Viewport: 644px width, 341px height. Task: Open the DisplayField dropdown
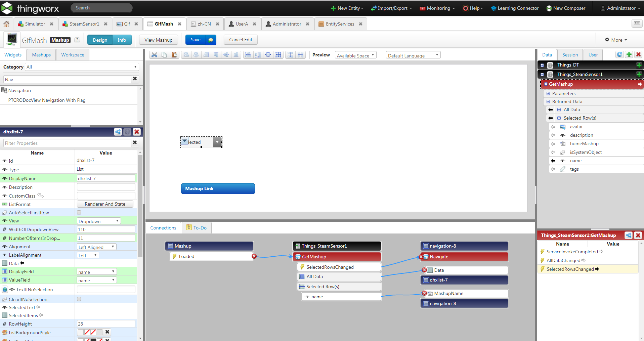point(96,272)
